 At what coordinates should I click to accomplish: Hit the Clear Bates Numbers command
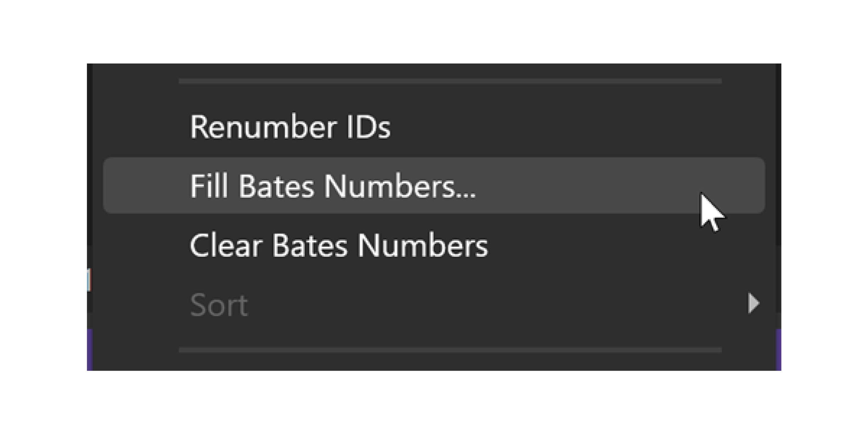coord(339,245)
